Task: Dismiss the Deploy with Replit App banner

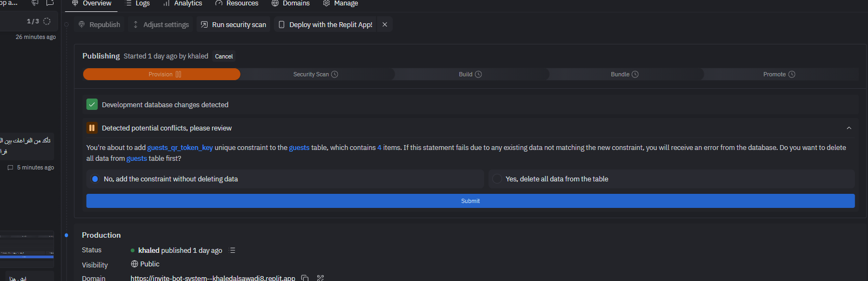Action: point(385,25)
